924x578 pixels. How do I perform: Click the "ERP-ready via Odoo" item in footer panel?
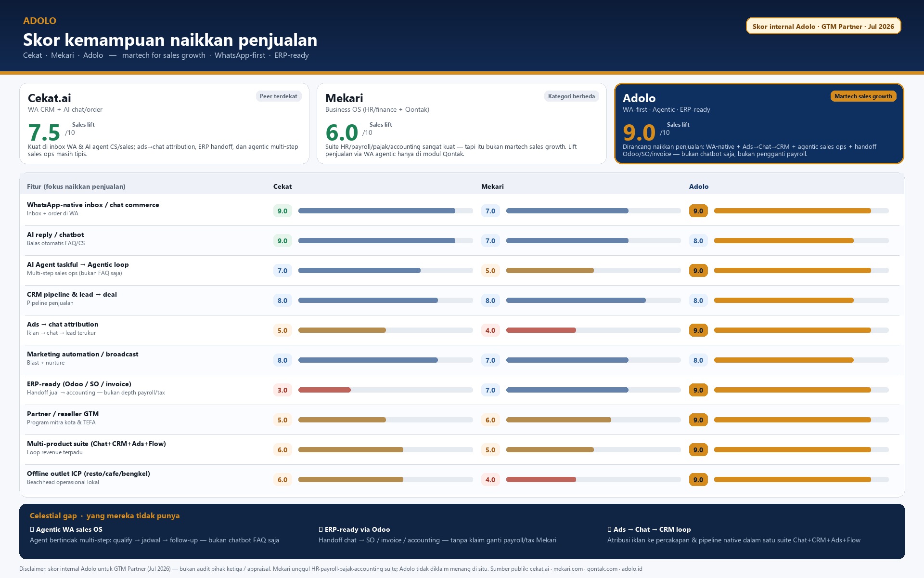click(354, 529)
